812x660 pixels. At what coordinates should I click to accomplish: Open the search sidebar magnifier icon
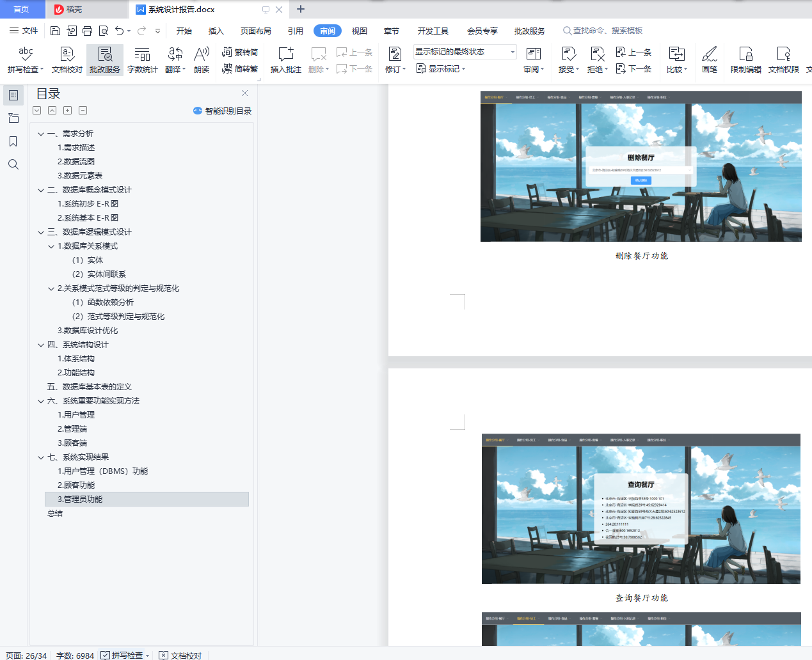tap(13, 164)
